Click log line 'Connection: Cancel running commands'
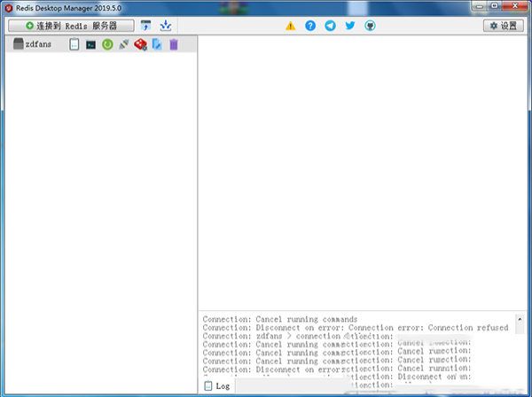This screenshot has width=532, height=397. click(x=280, y=319)
